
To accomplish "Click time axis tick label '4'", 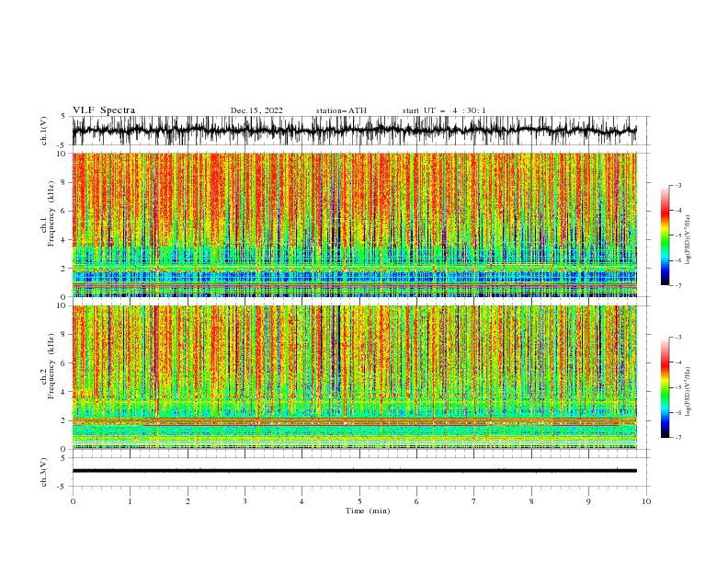I will [x=301, y=501].
